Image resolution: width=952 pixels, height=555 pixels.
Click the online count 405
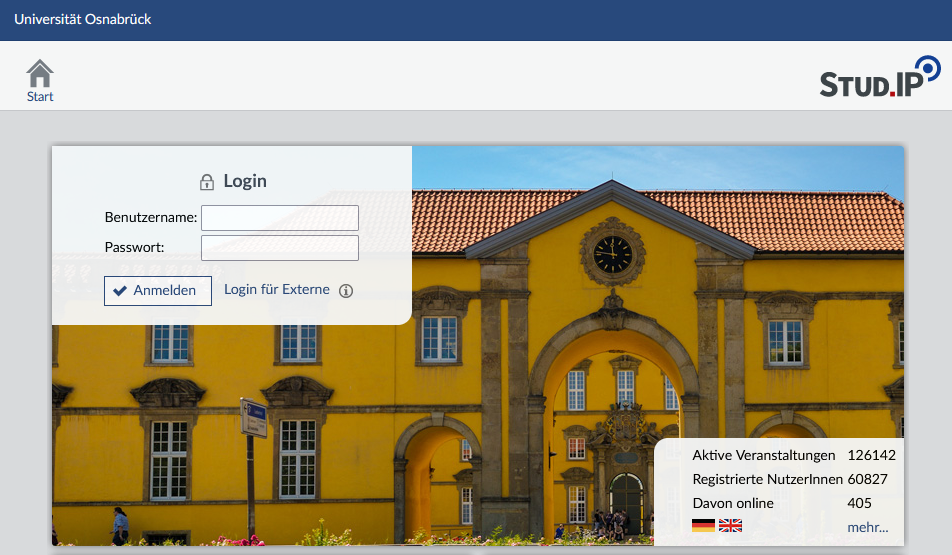tap(859, 503)
